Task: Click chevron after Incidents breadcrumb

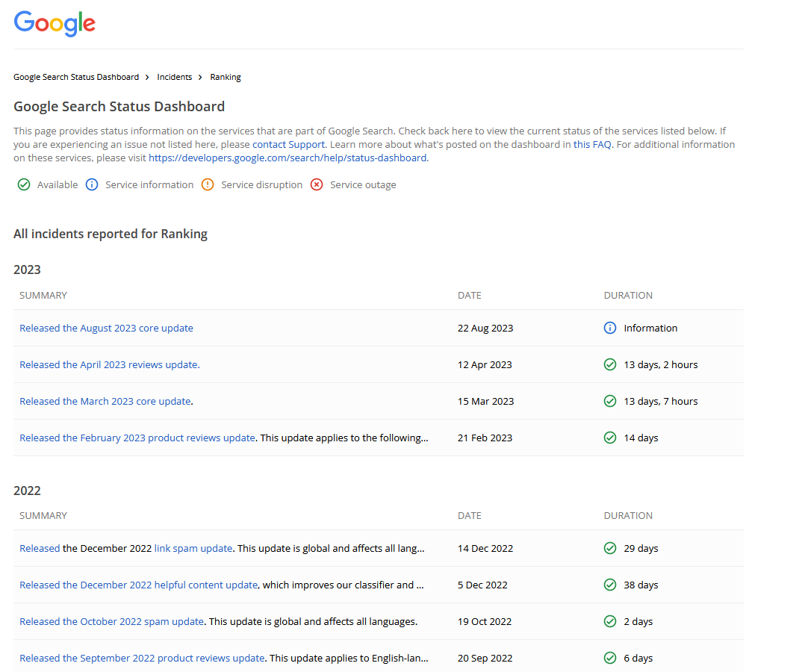Action: coord(200,77)
